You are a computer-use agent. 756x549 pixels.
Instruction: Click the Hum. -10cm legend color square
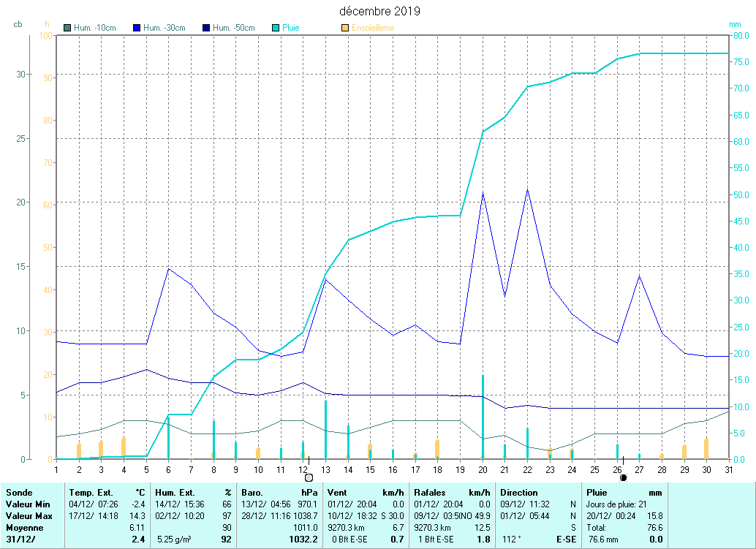click(x=68, y=28)
